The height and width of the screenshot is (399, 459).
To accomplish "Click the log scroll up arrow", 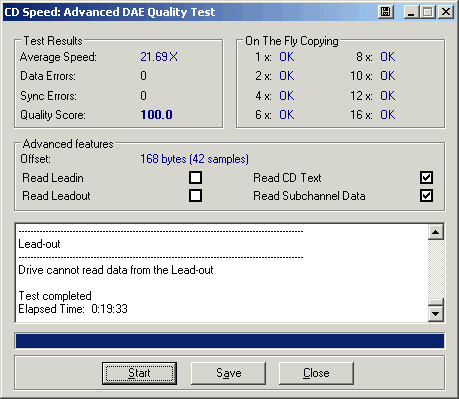I will [x=436, y=232].
